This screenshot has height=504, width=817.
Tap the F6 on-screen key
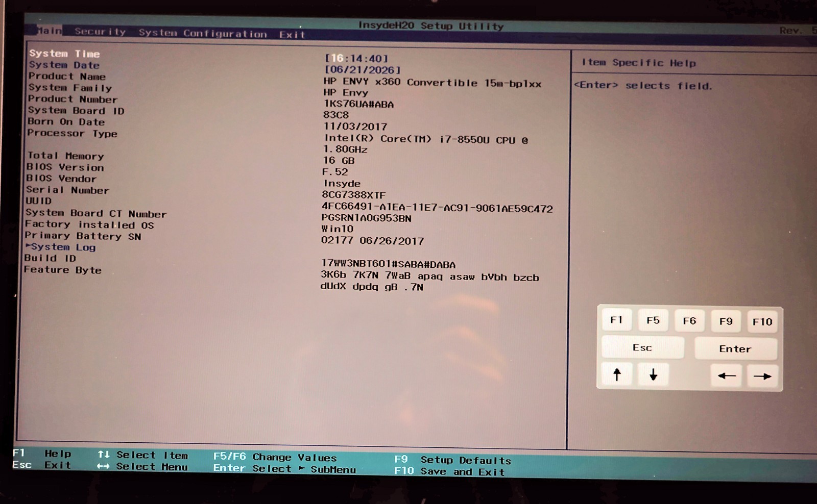click(689, 321)
